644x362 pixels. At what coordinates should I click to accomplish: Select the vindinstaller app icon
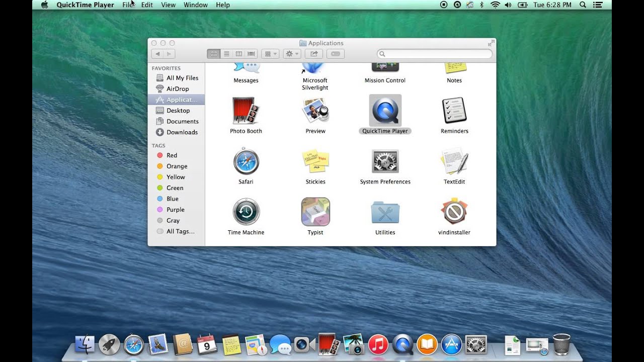[x=454, y=212]
